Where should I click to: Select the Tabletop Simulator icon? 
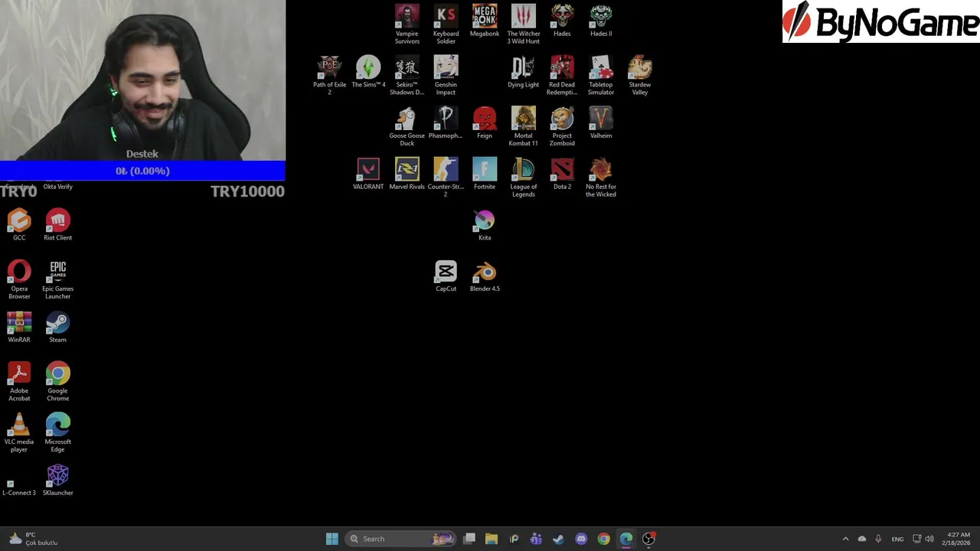click(x=601, y=75)
